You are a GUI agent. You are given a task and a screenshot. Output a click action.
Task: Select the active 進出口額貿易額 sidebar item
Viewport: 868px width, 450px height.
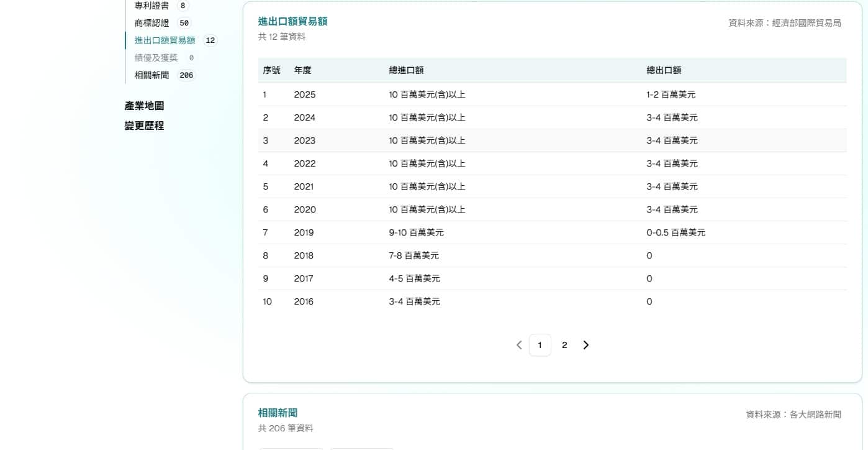[x=165, y=40]
